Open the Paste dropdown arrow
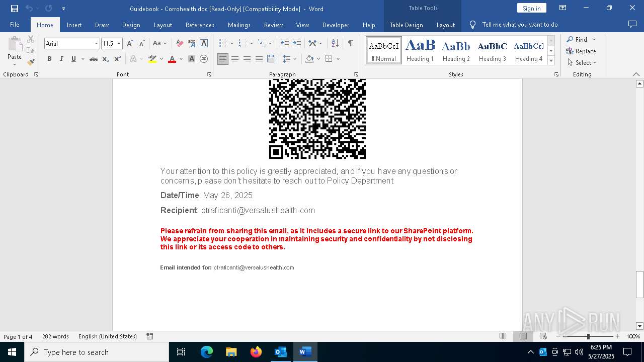 click(x=15, y=64)
